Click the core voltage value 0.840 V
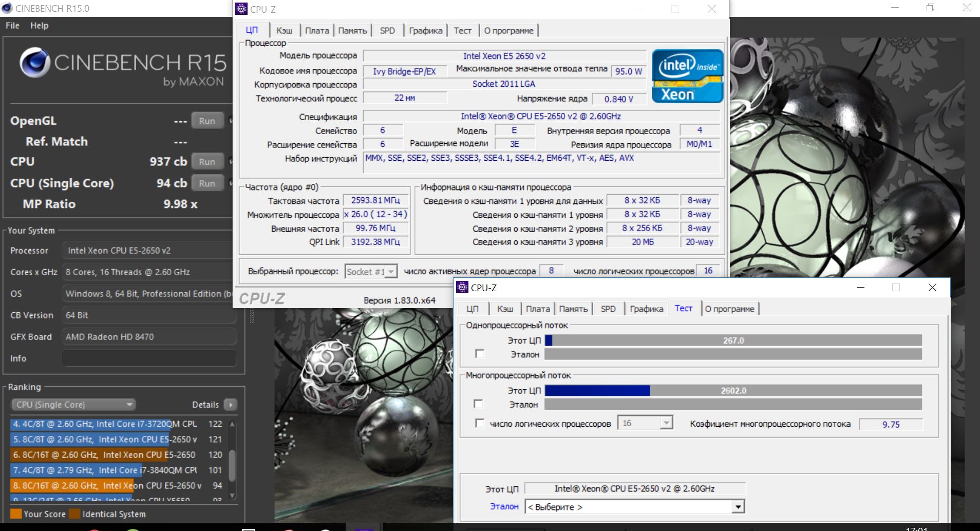The height and width of the screenshot is (531, 980). coord(618,99)
